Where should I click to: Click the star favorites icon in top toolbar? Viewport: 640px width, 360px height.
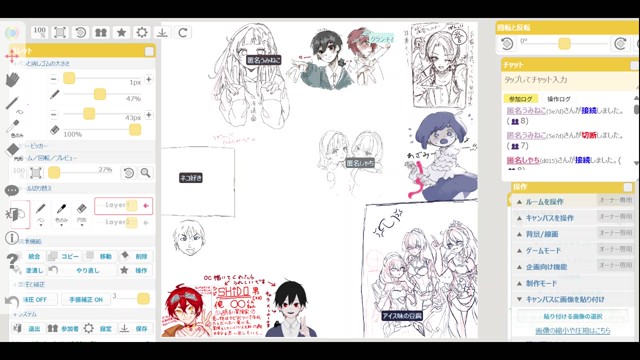(x=121, y=32)
